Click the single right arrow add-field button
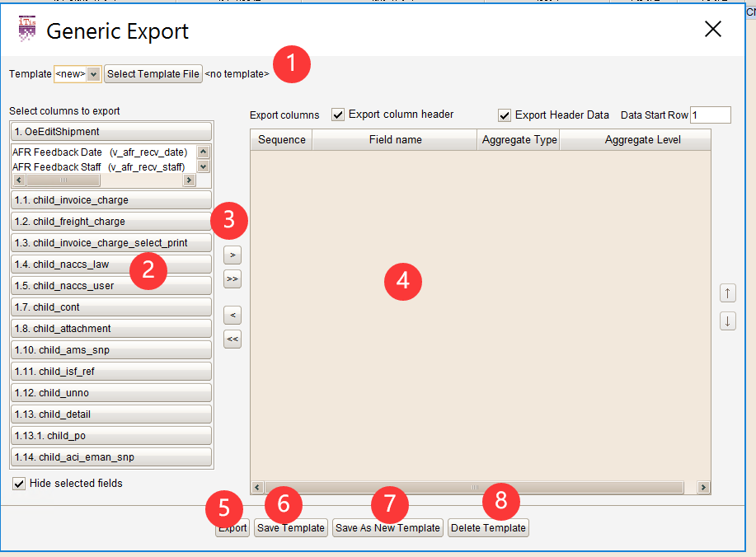Screen dimensions: 756x557 232,255
